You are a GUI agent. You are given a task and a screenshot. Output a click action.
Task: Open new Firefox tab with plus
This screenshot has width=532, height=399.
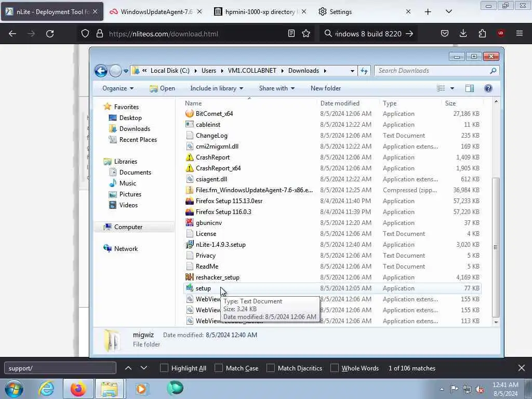coord(428,12)
